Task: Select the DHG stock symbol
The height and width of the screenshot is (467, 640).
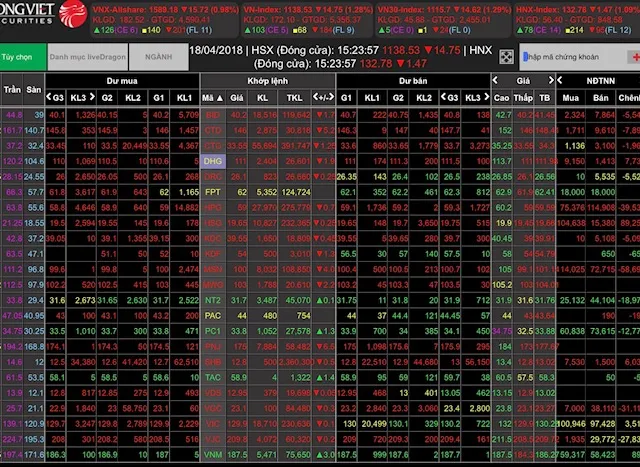Action: point(212,160)
